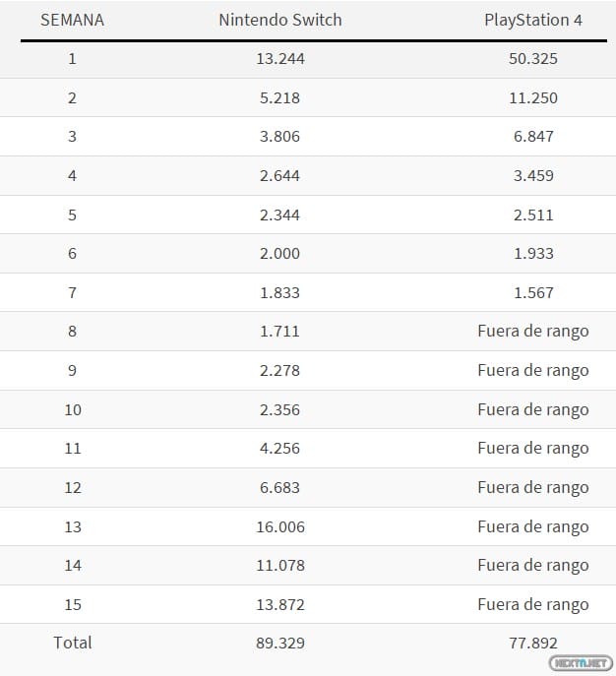Image resolution: width=616 pixels, height=676 pixels.
Task: Select the 11.250 PlayStation 4 cell
Action: point(533,98)
